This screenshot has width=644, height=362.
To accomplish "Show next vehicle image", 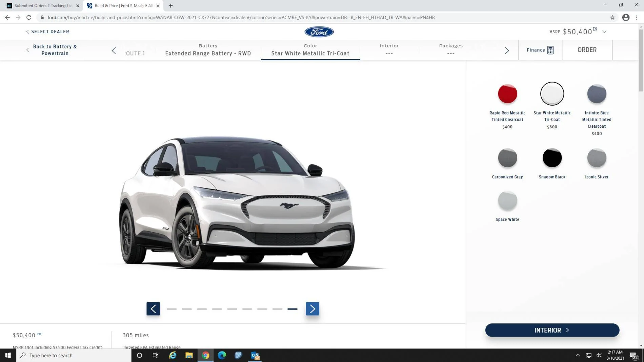I will 313,308.
